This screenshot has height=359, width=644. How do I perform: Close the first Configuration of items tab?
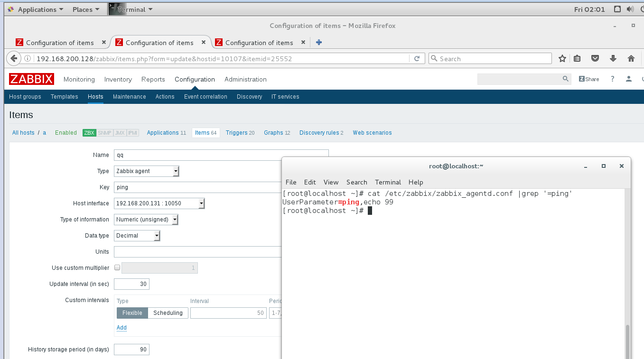pos(104,42)
